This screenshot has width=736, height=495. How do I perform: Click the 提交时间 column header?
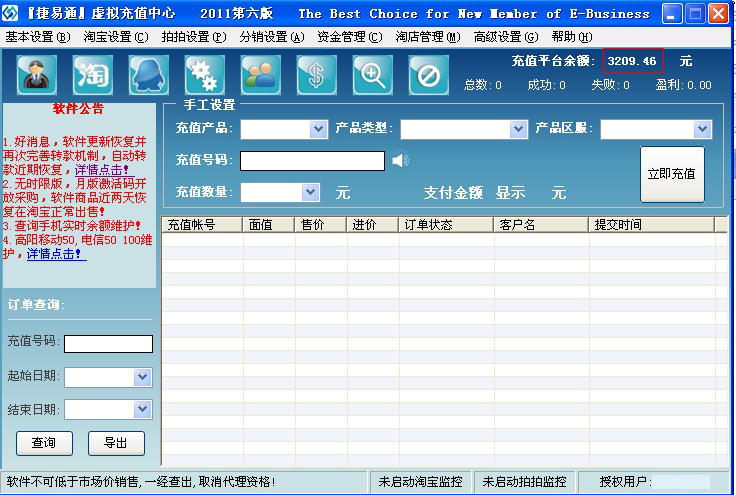click(652, 225)
